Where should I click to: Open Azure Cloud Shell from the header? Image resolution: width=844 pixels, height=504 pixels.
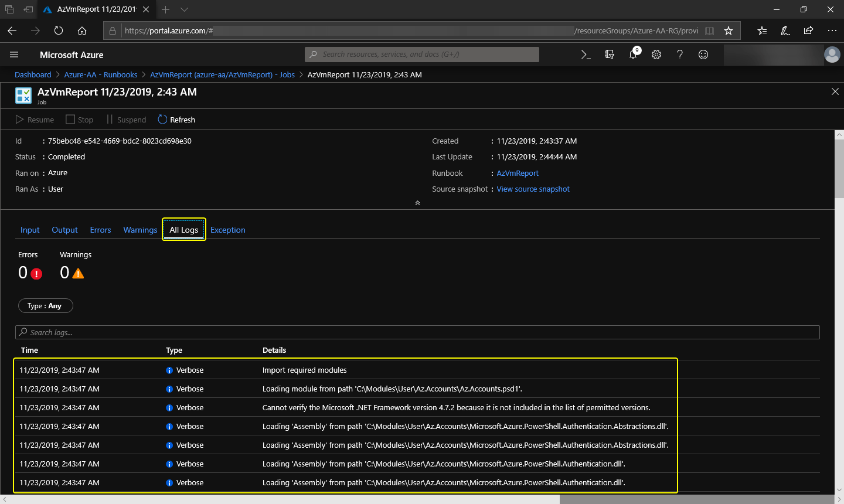pos(586,55)
